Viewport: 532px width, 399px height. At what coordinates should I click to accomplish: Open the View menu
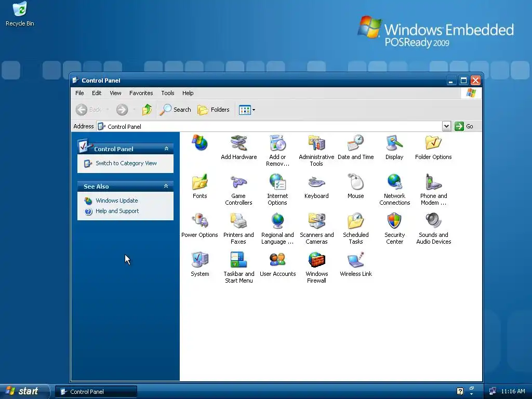pos(115,93)
